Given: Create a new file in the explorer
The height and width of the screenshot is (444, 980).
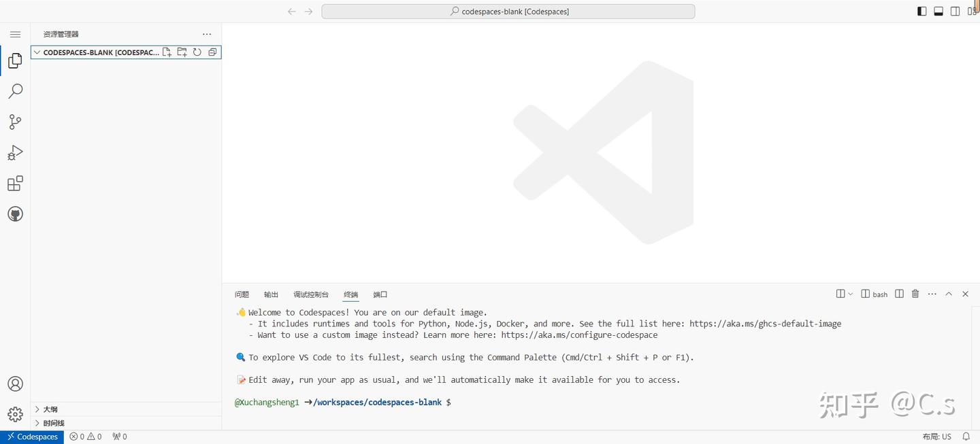Looking at the screenshot, I should tap(167, 52).
